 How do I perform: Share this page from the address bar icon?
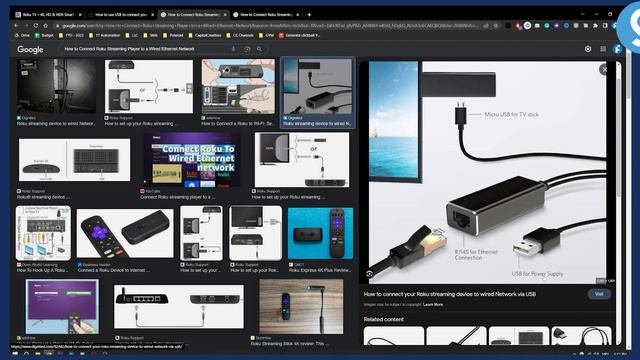coord(486,26)
